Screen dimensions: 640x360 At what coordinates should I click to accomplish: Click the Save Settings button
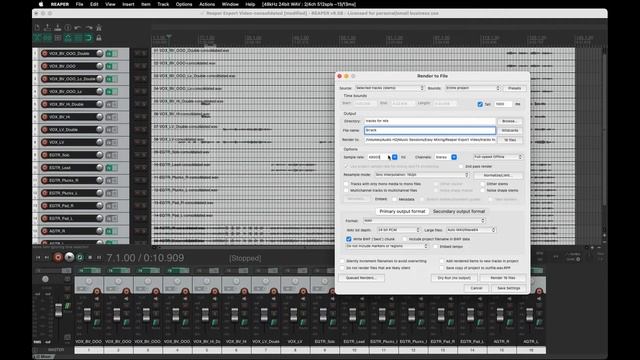click(509, 288)
